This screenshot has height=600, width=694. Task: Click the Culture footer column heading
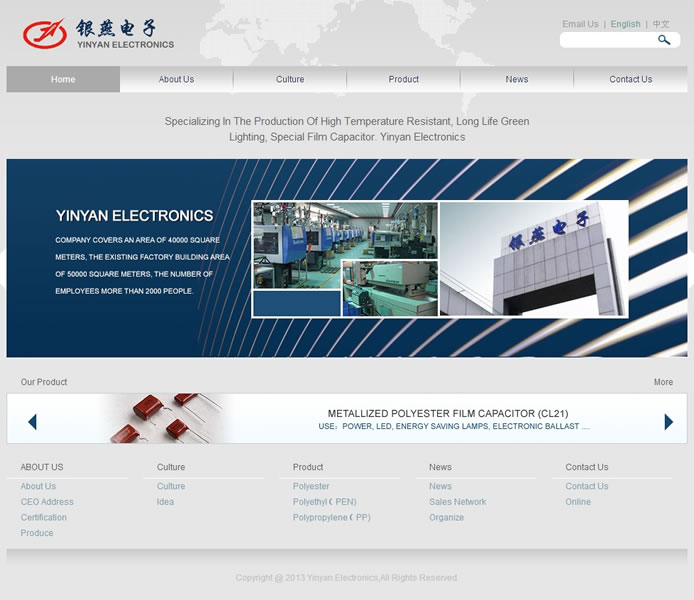click(171, 467)
